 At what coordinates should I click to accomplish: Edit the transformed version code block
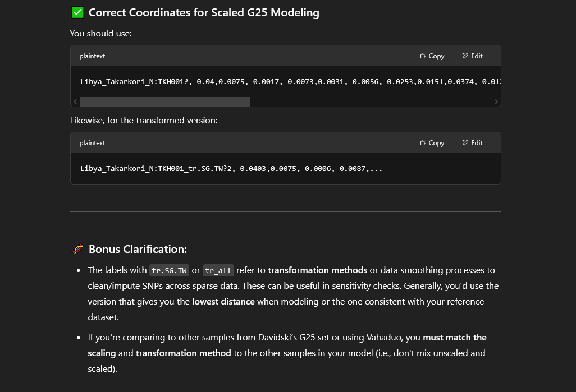coord(472,143)
